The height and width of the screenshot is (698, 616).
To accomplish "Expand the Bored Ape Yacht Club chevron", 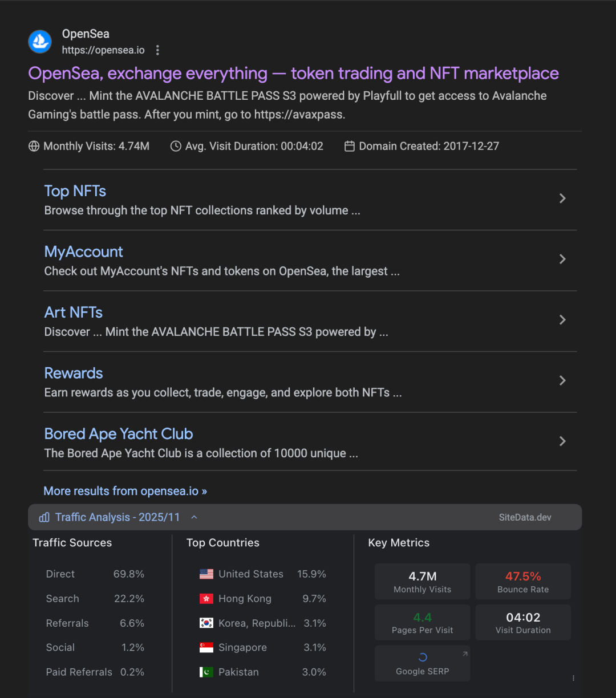I will pyautogui.click(x=562, y=441).
